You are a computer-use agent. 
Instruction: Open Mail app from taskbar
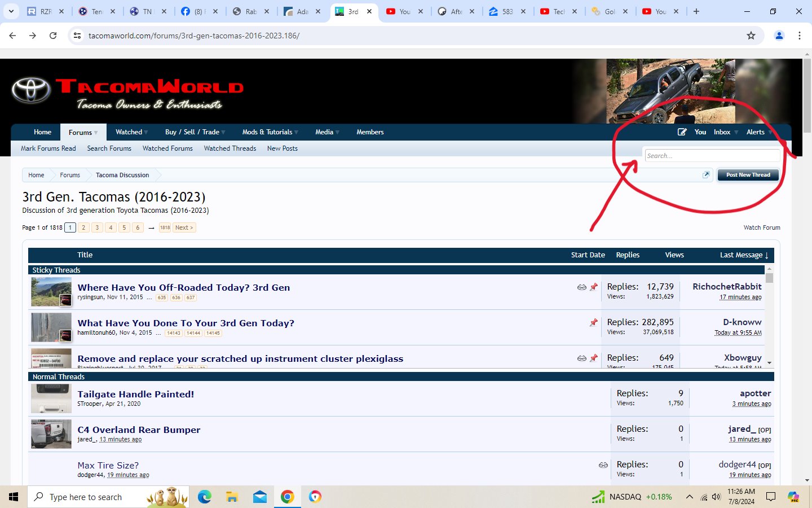coord(259,497)
